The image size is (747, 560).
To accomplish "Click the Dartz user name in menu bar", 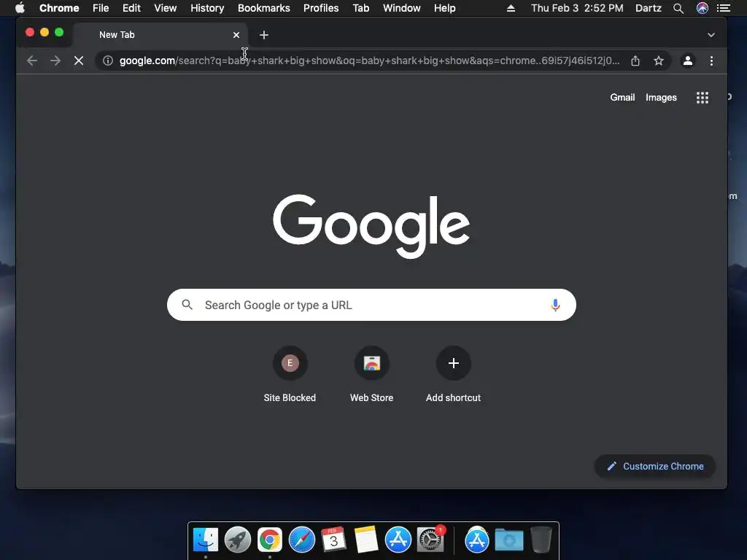I will point(648,8).
